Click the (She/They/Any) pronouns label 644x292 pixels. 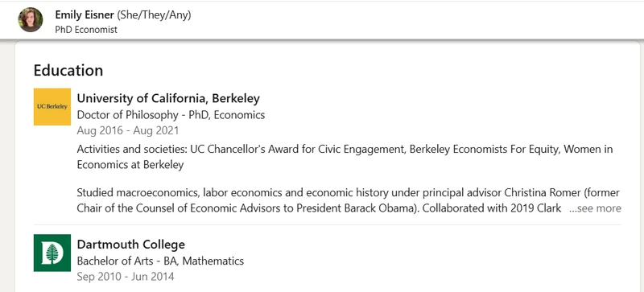tap(154, 15)
